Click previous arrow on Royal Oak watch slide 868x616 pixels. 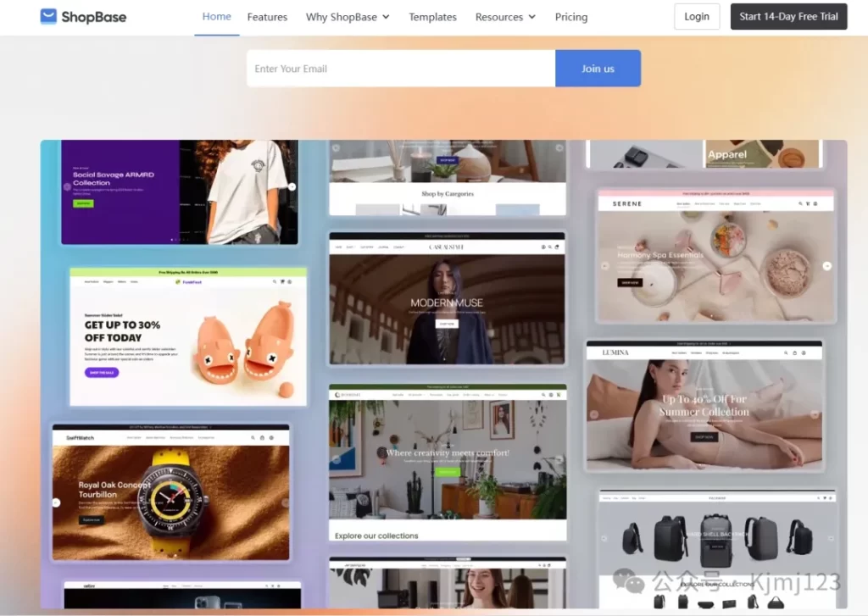[x=56, y=502]
